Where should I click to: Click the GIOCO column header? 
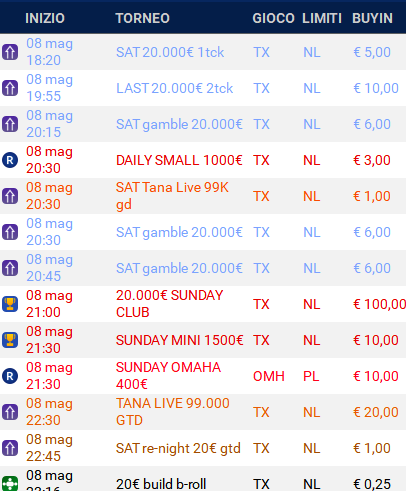pos(273,18)
